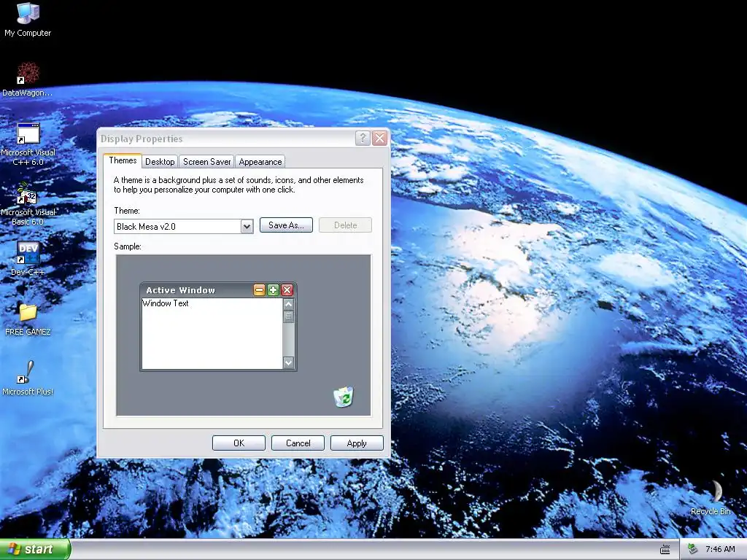Click the keyboard icon in the taskbar
The width and height of the screenshot is (747, 560).
click(x=665, y=550)
